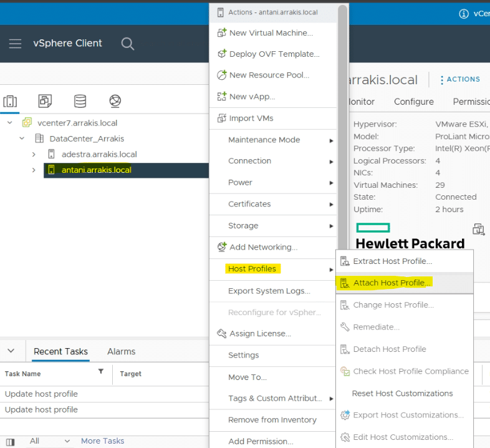Expand the adestra.arrakis.local host node

pyautogui.click(x=34, y=154)
